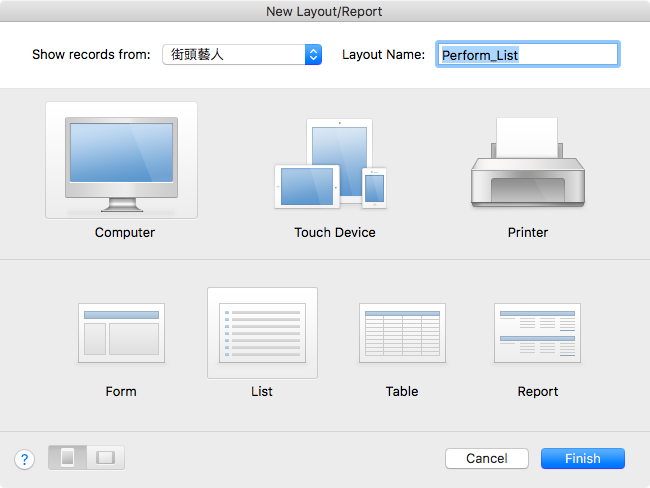Viewport: 650px width, 488px height.
Task: Switch to portrait orientation toggle
Action: (x=68, y=458)
